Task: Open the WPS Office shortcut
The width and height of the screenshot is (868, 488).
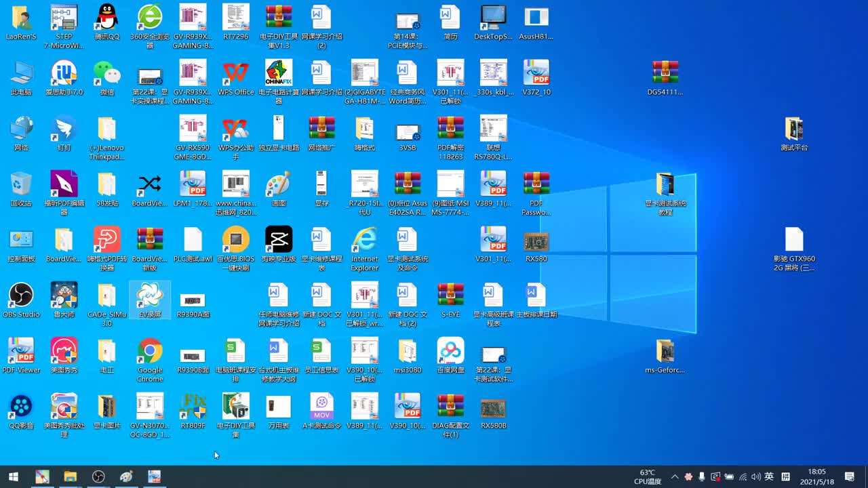Action: (236, 78)
